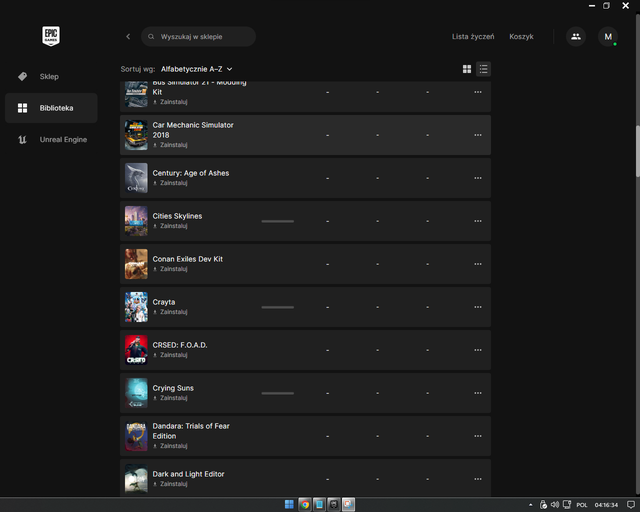
Task: Click the Crayta cover thumbnail
Action: pos(136,307)
